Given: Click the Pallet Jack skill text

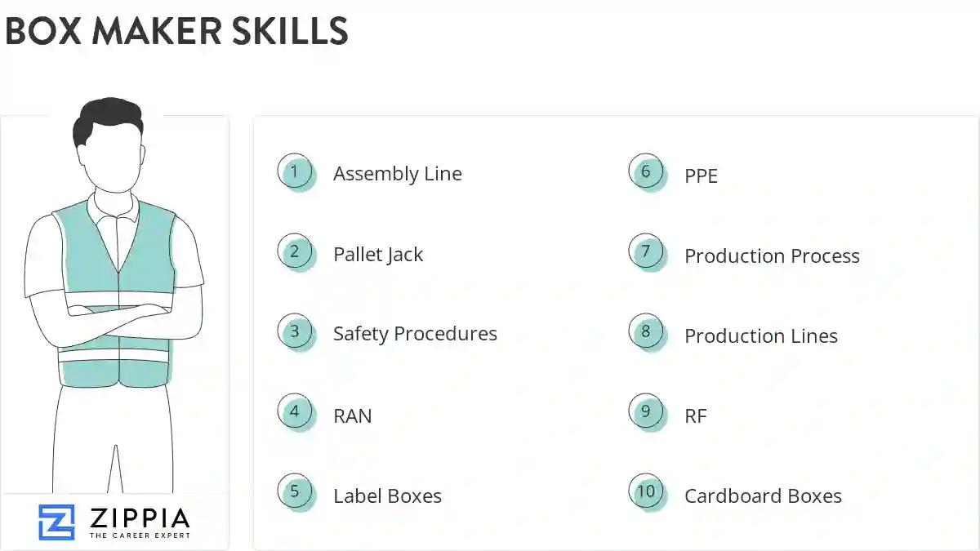Looking at the screenshot, I should point(378,255).
